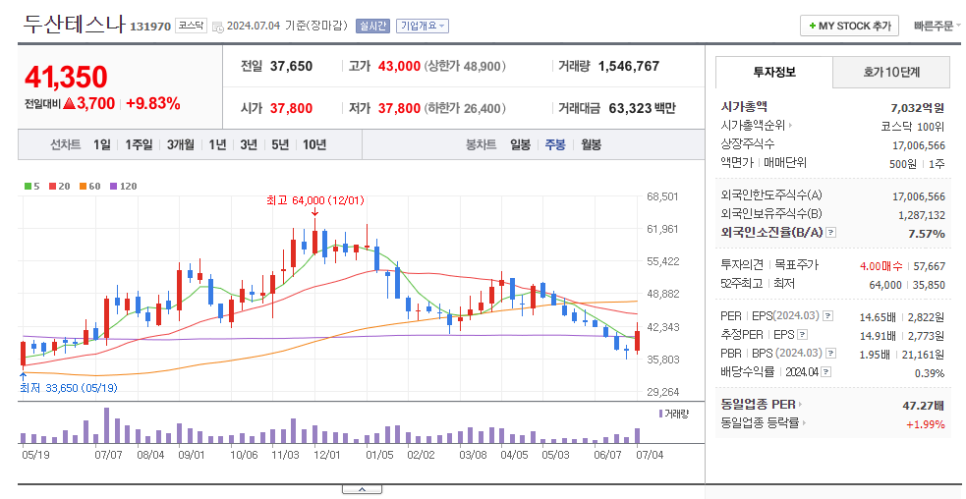
Task: Click the +1.99% sector change value
Action: click(x=925, y=424)
